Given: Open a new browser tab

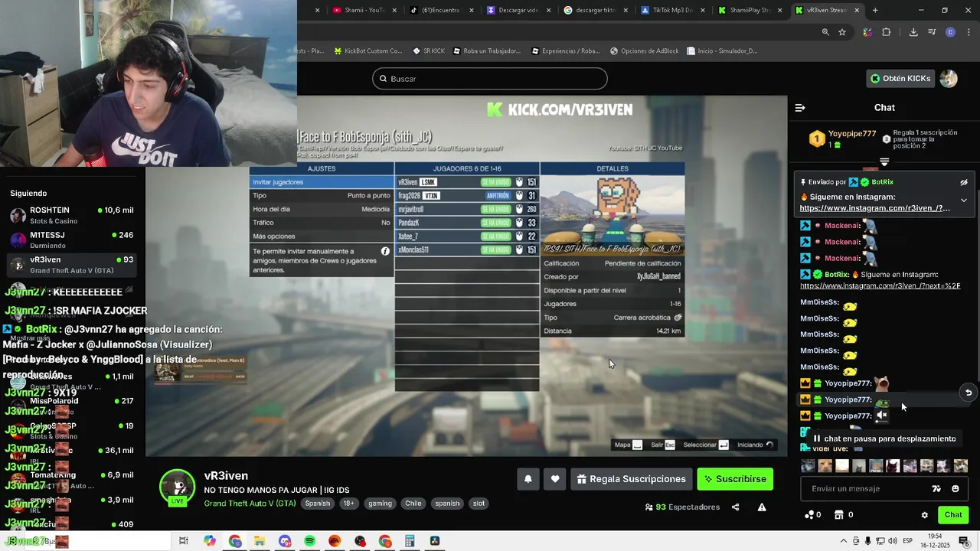Looking at the screenshot, I should (875, 10).
